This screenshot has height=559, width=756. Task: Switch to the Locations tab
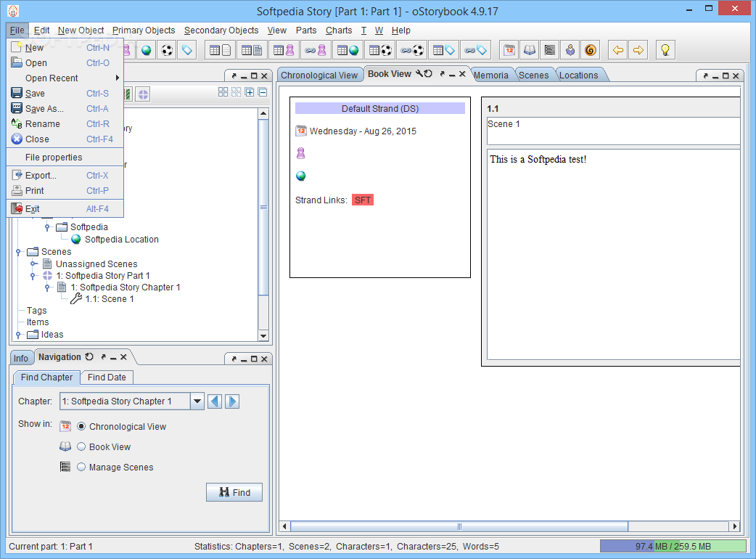point(578,76)
